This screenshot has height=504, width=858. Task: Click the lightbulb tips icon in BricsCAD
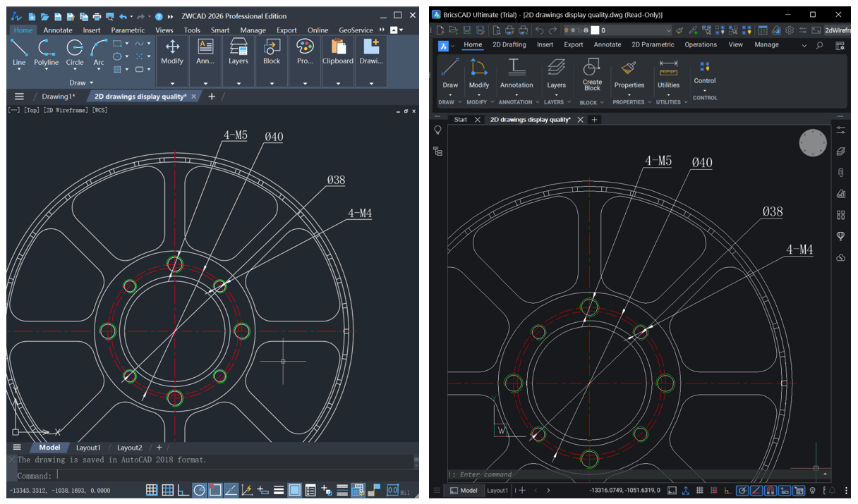437,130
